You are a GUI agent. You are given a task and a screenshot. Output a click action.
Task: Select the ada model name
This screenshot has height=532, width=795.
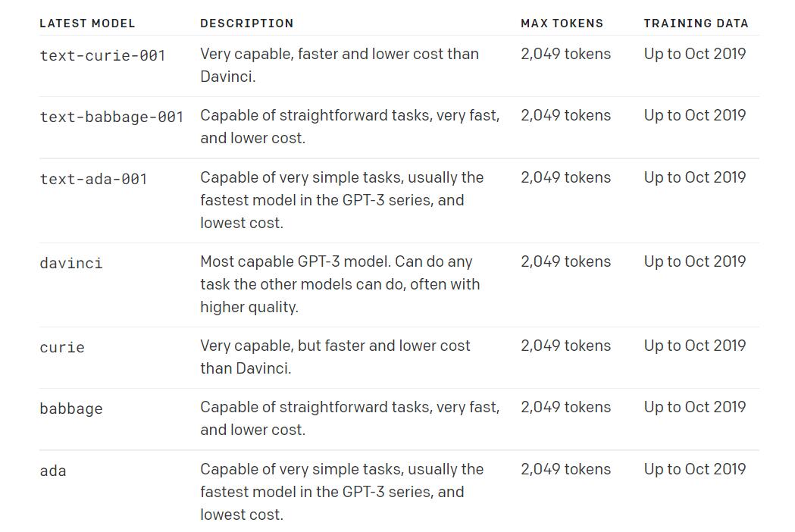53,471
